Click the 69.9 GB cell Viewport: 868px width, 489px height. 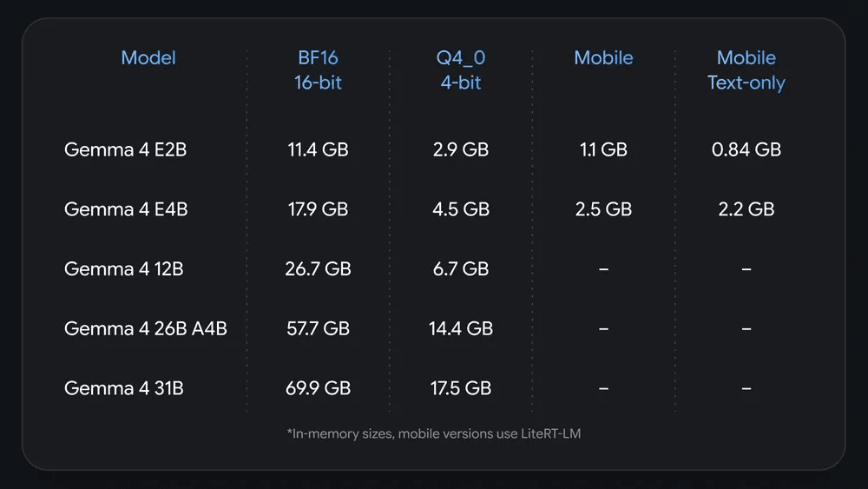click(x=319, y=389)
